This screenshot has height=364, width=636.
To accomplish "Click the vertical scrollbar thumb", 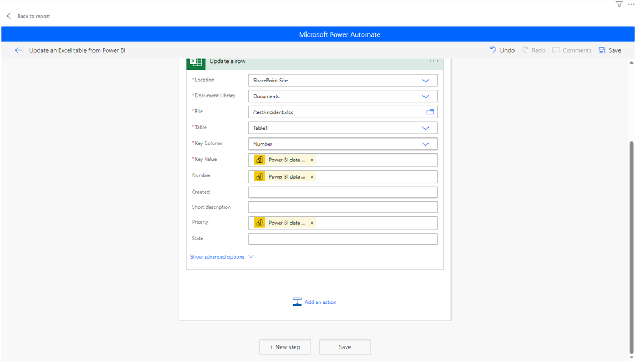I will tap(631, 247).
